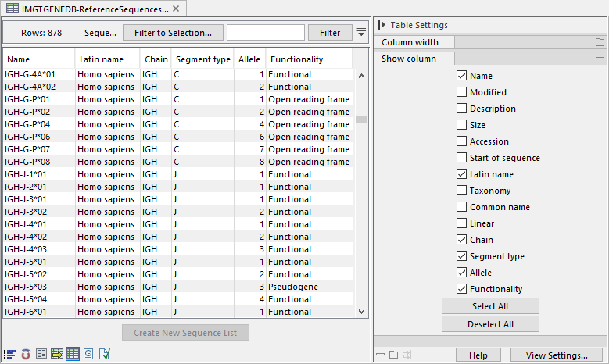Click the Select All button
The width and height of the screenshot is (609, 364).
tap(490, 306)
